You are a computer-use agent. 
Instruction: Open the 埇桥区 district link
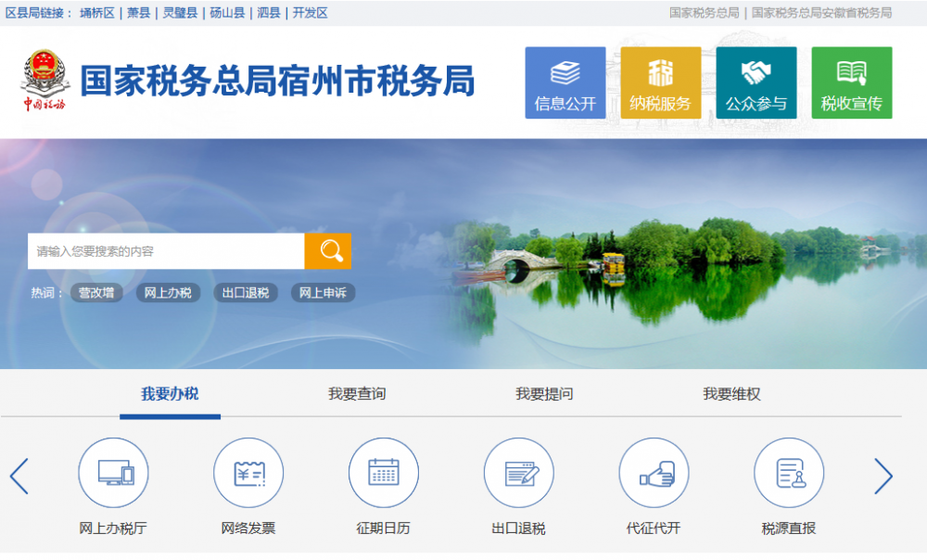click(97, 13)
